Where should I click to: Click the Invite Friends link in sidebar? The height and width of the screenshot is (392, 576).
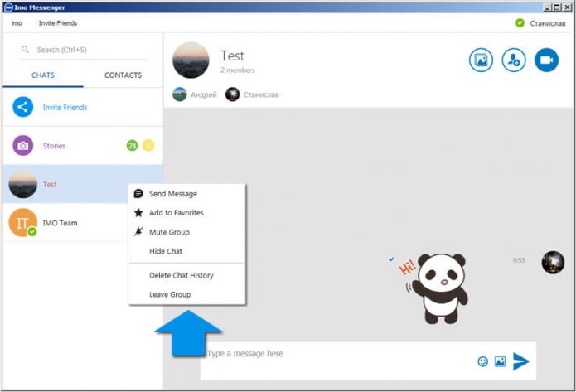tap(65, 107)
